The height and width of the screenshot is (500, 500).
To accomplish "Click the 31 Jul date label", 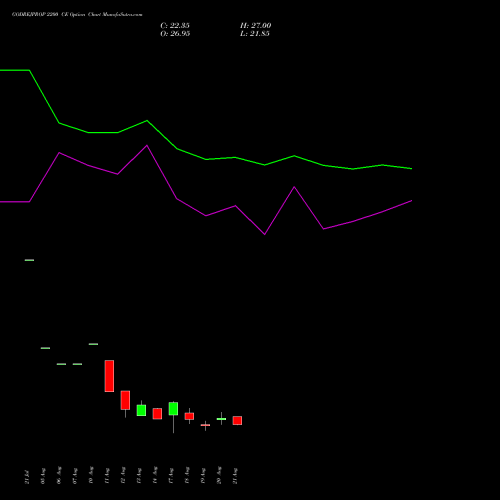I will click(27, 477).
